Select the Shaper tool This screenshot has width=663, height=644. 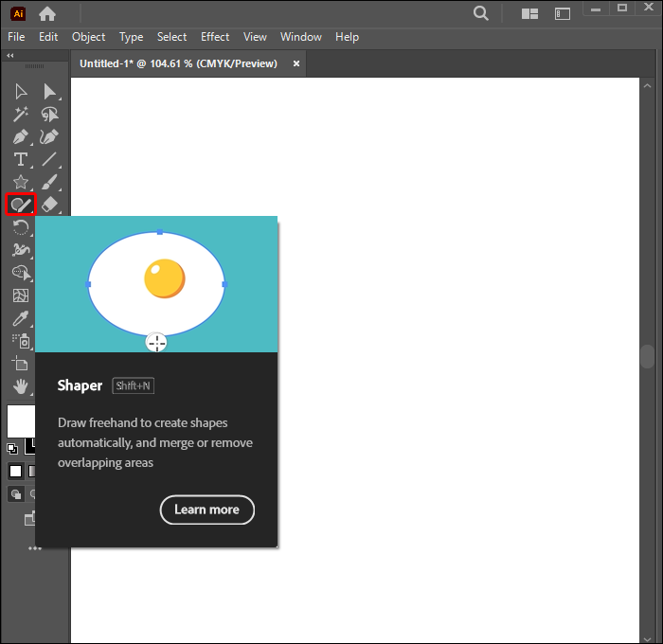pyautogui.click(x=20, y=205)
